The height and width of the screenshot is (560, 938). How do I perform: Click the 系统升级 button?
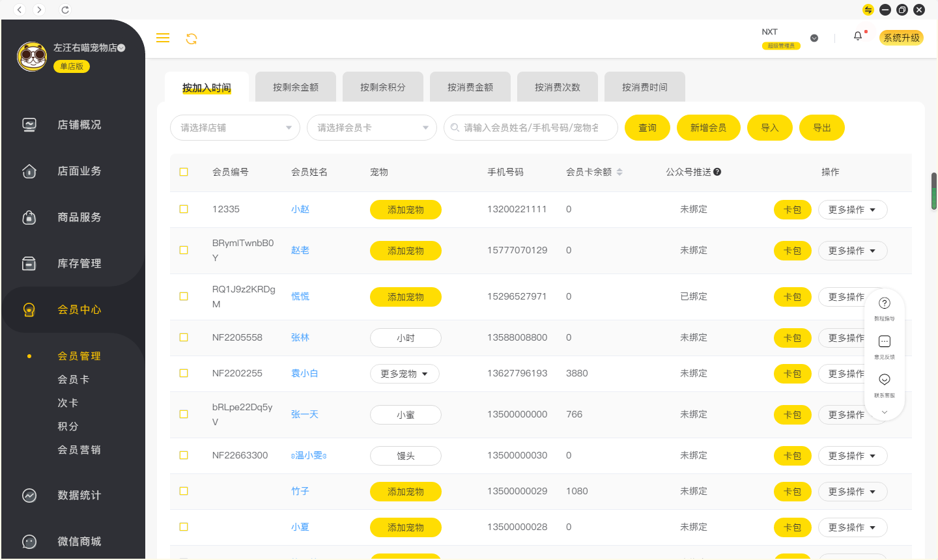pyautogui.click(x=902, y=38)
